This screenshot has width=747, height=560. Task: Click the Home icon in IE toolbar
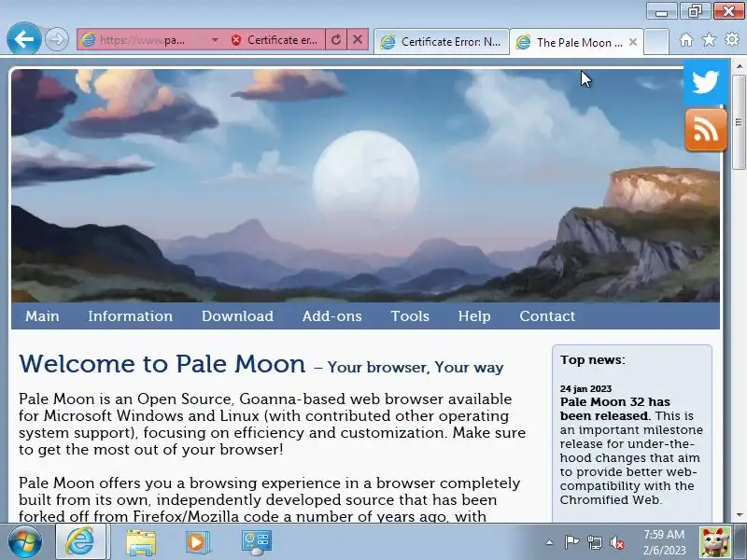[x=686, y=40]
